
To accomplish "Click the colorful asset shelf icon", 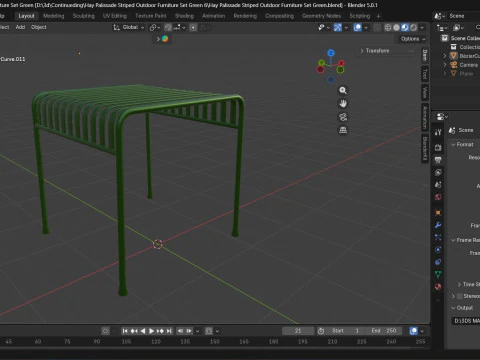I will 165,39.
